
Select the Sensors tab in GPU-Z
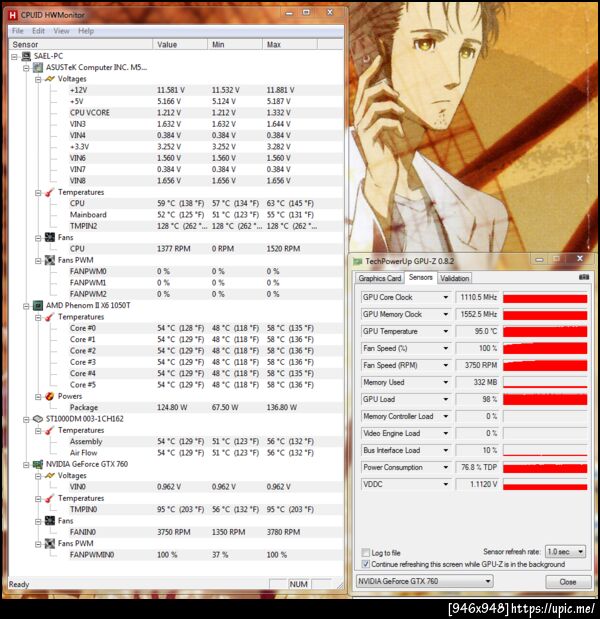click(x=421, y=277)
